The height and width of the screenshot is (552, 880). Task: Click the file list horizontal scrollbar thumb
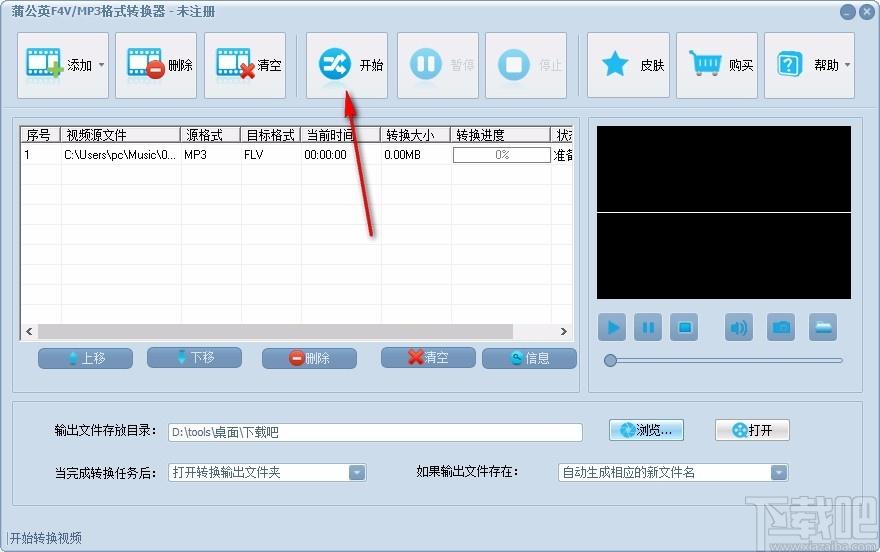coord(275,332)
